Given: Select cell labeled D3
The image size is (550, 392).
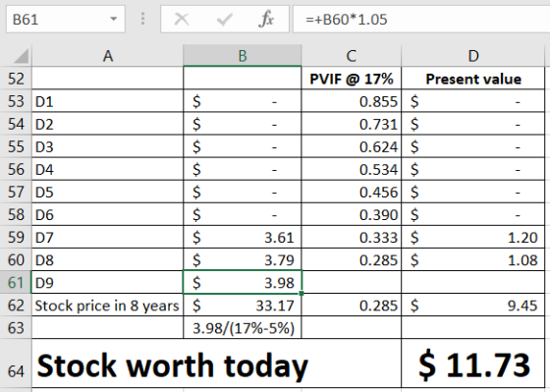Looking at the screenshot, I should (x=108, y=146).
